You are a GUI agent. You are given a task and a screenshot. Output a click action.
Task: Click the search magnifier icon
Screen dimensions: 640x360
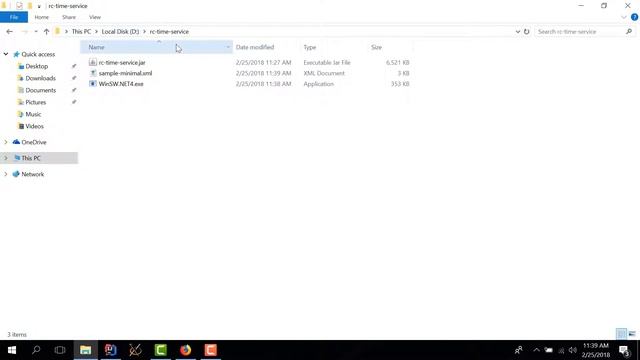[x=629, y=31]
